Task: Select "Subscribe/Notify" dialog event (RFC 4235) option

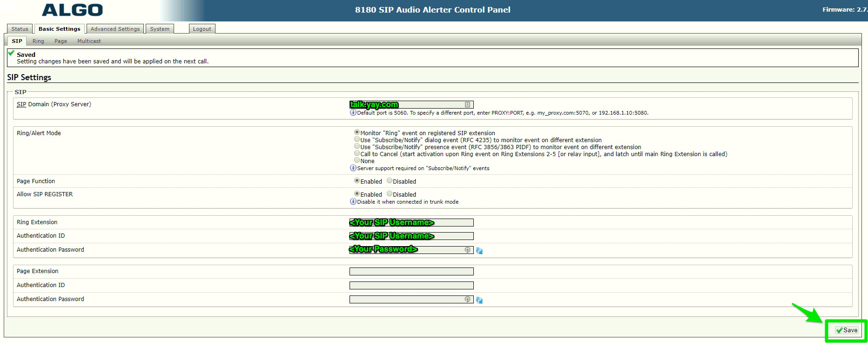Action: [357, 139]
